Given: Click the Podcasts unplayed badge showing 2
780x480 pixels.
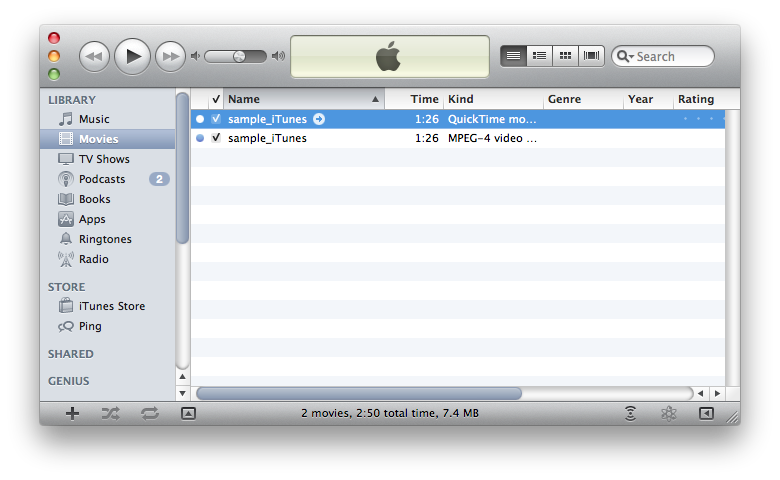Looking at the screenshot, I should pyautogui.click(x=159, y=179).
